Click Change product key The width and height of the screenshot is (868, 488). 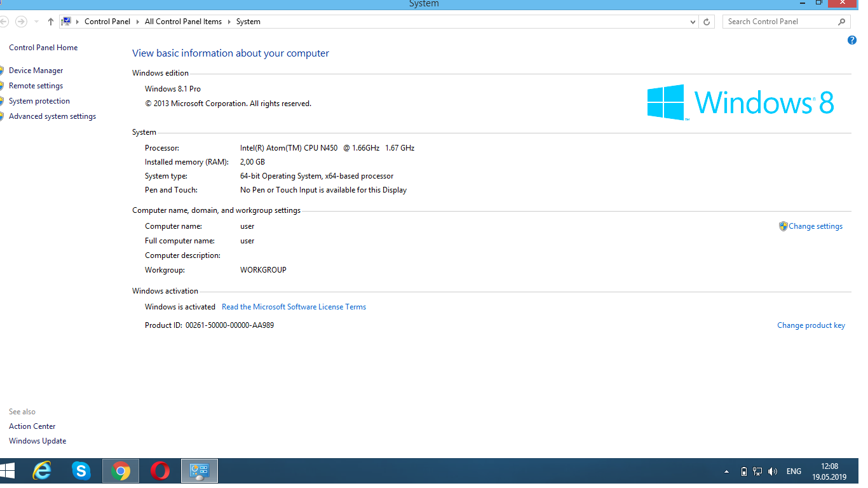811,325
